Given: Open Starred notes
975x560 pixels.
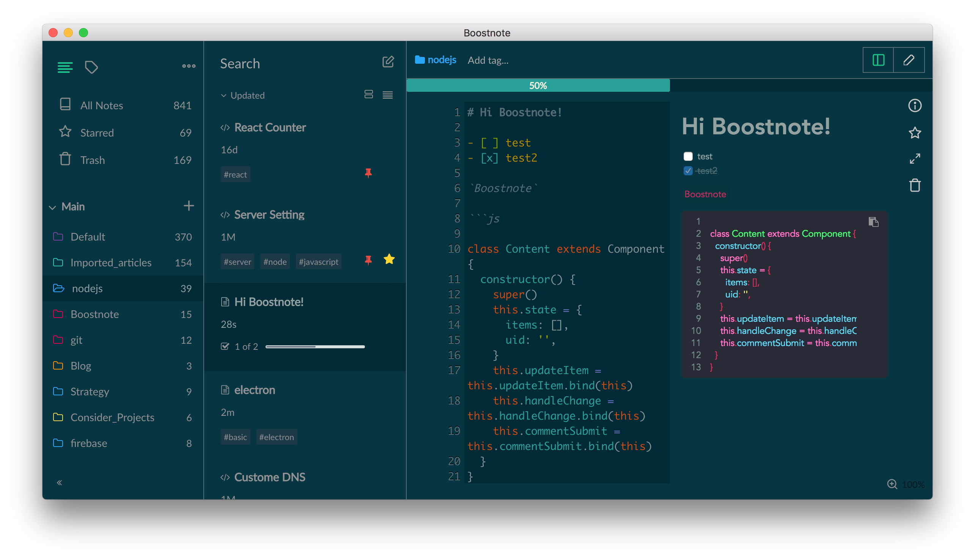Looking at the screenshot, I should coord(123,132).
